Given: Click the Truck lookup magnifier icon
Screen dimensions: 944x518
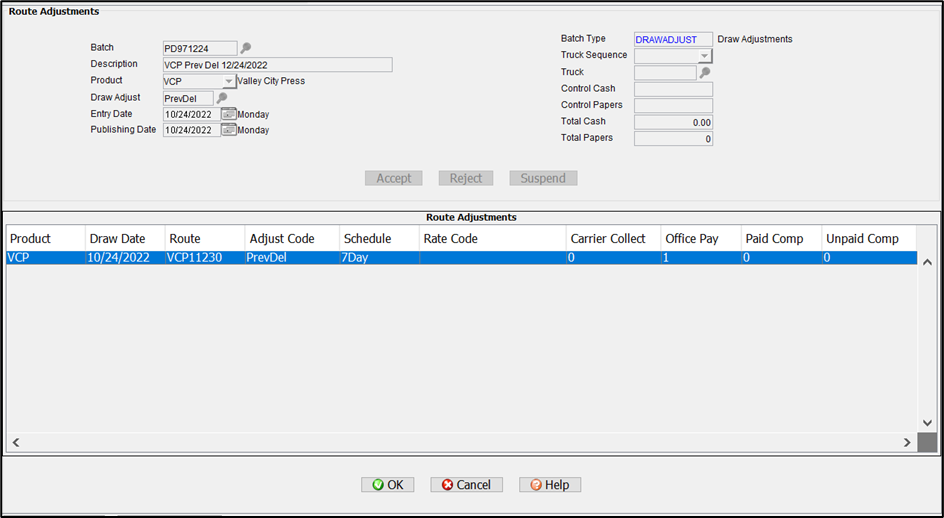Looking at the screenshot, I should click(705, 73).
